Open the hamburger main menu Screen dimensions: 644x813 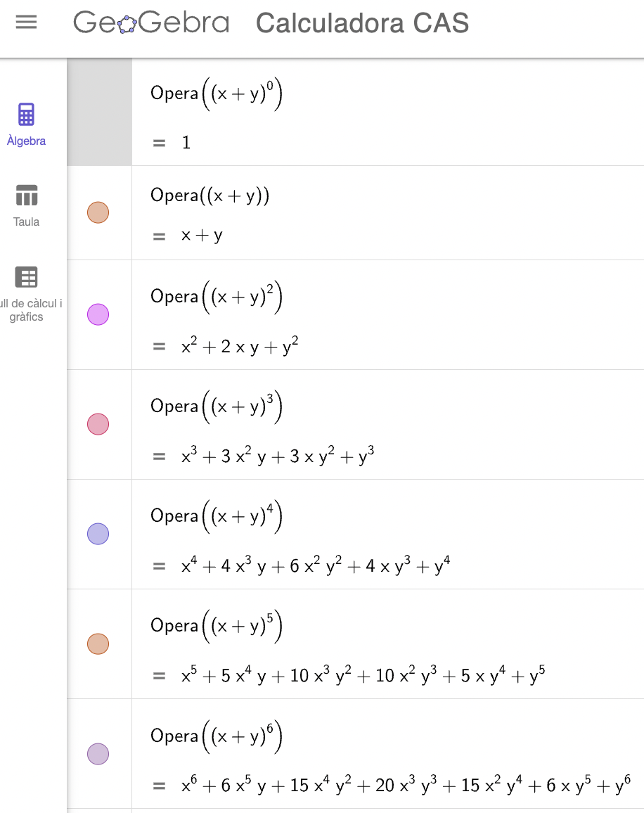pos(26,23)
